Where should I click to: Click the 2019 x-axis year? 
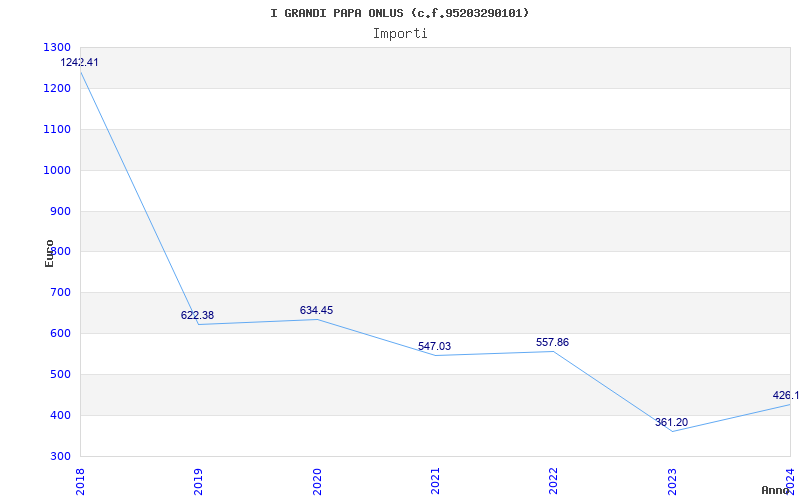198,481
